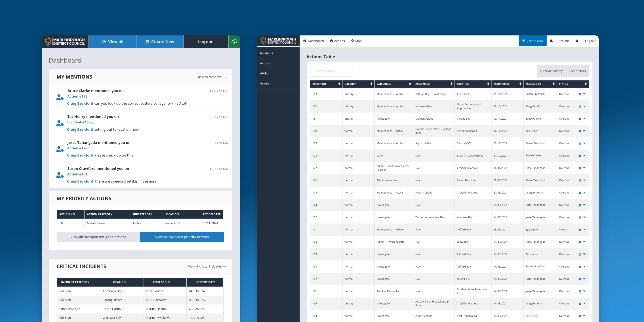Screen dimensions: 644x322
Task: Click gear icon for action 178 row
Action: (x=580, y=156)
